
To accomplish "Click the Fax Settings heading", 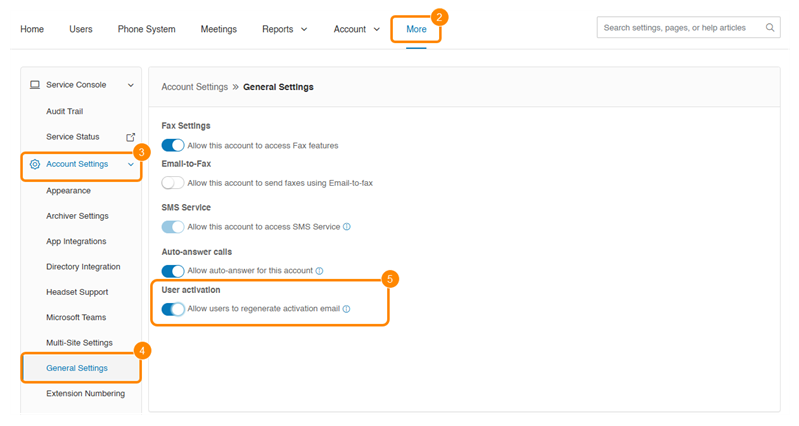I will [186, 126].
